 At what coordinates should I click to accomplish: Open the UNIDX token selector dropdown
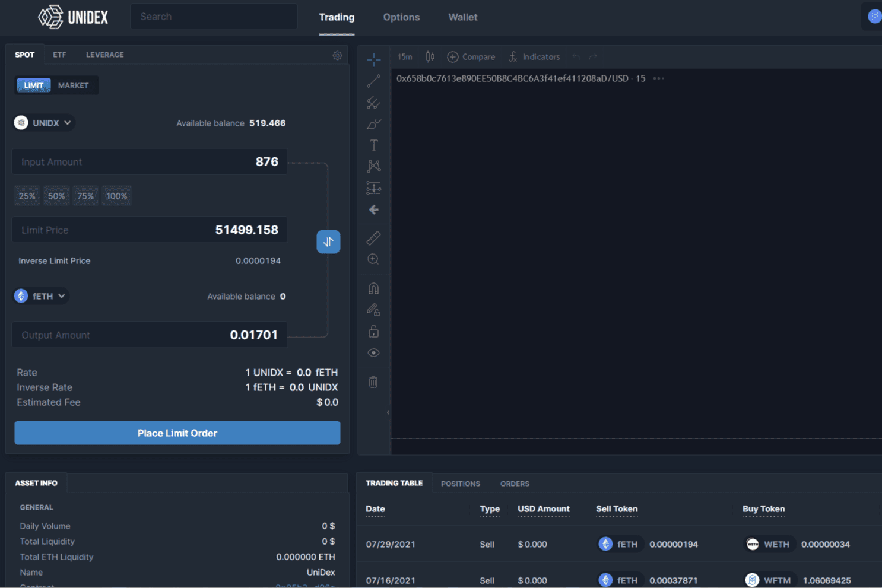tap(43, 122)
